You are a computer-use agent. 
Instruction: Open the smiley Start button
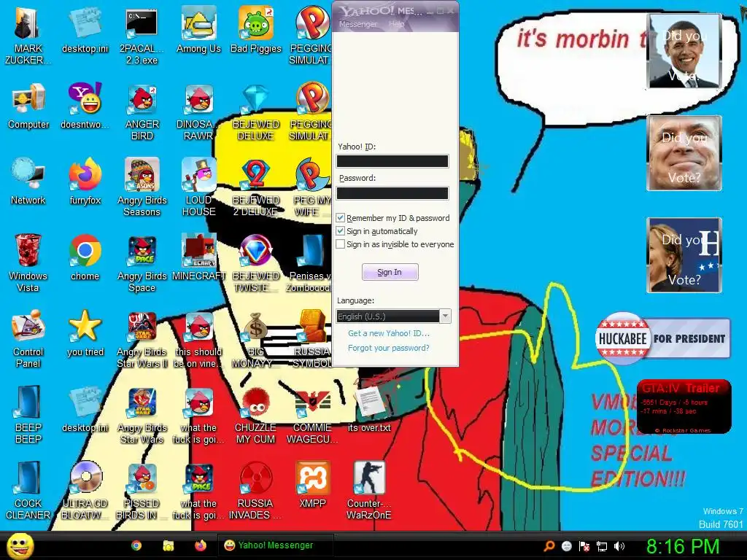tap(20, 546)
